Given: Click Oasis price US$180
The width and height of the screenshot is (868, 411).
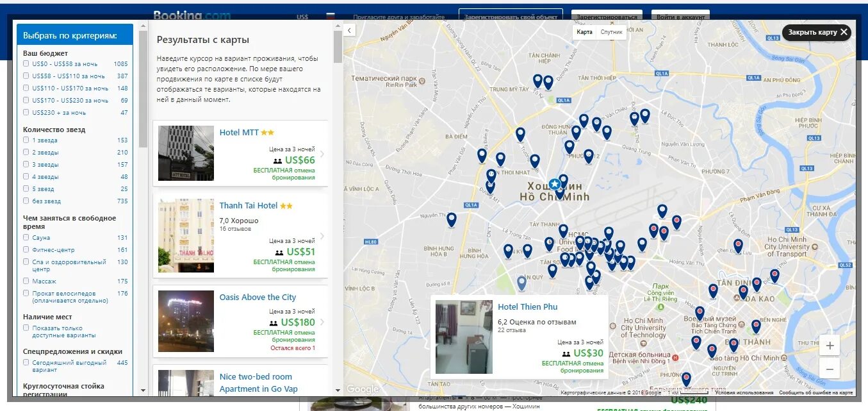Looking at the screenshot, I should coord(298,322).
